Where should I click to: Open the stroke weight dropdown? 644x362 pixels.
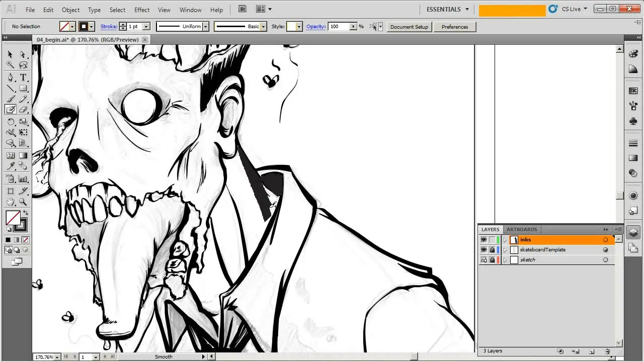146,27
